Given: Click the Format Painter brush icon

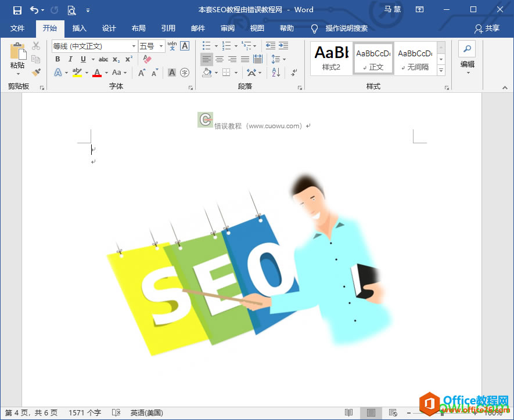Looking at the screenshot, I should [x=36, y=72].
